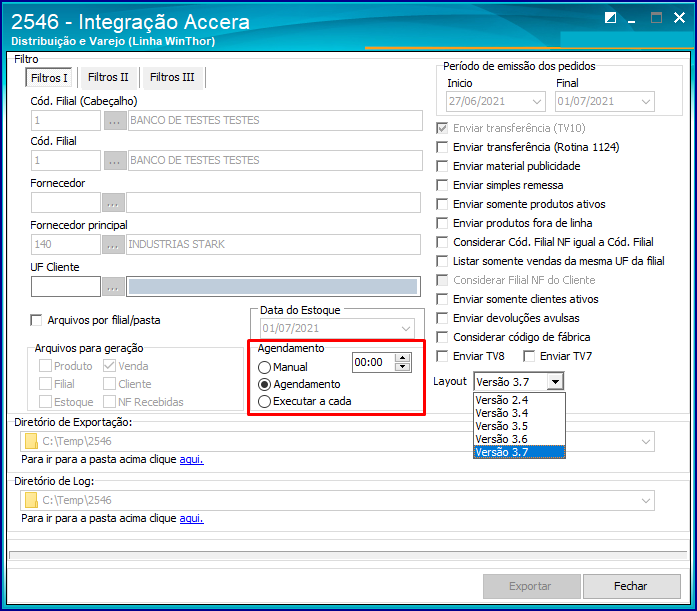Viewport: 697px width, 611px height.
Task: Enable Enviar somente clientes ativos
Action: (x=442, y=300)
